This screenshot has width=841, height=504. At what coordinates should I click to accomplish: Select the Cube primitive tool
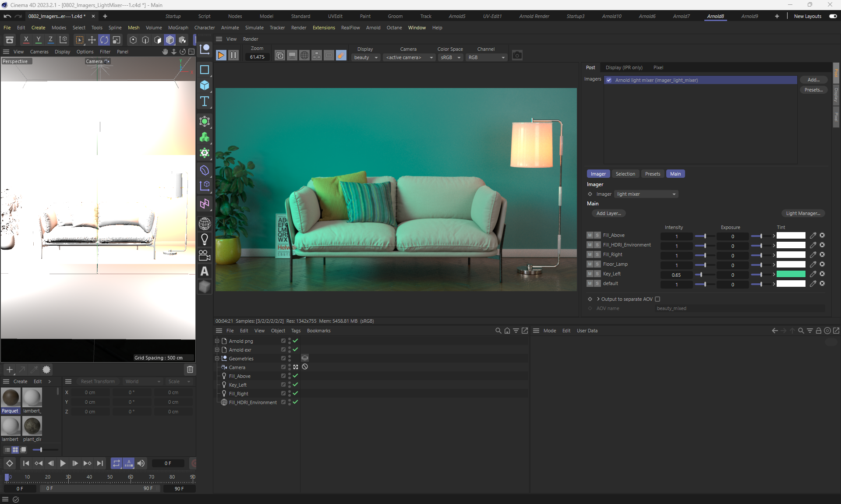coord(205,85)
